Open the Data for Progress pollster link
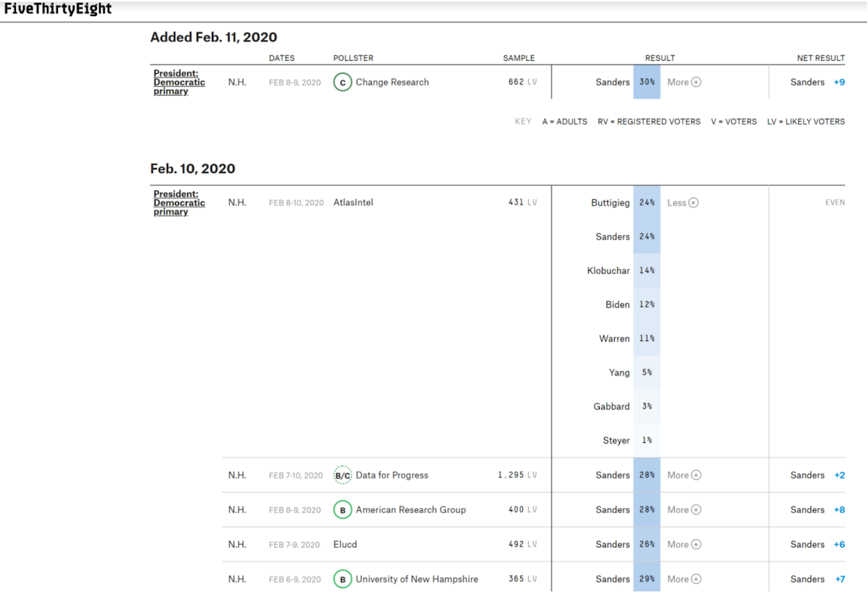Viewport: 868px width, 600px height. 392,476
